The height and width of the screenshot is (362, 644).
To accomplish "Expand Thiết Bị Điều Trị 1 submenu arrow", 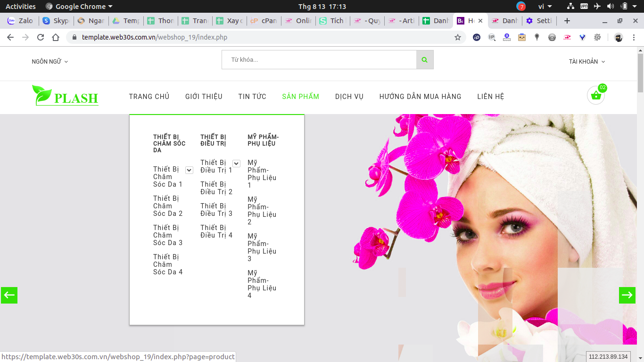I will pyautogui.click(x=236, y=164).
